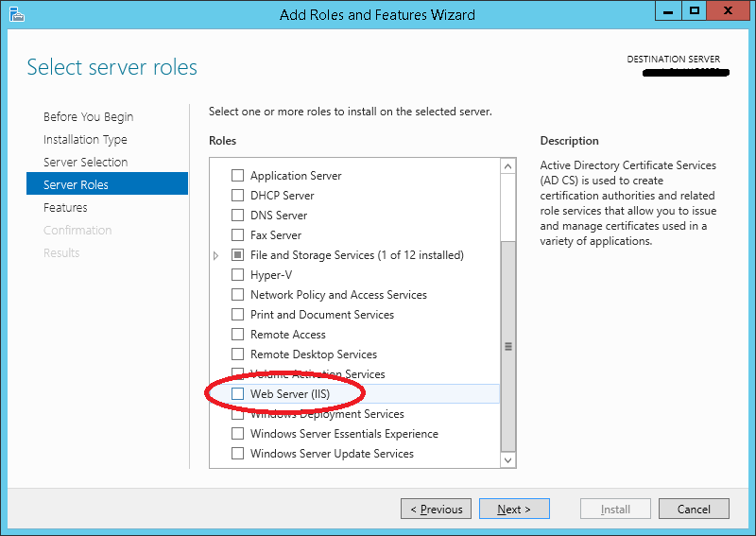Open the Installation Type step

coord(85,140)
